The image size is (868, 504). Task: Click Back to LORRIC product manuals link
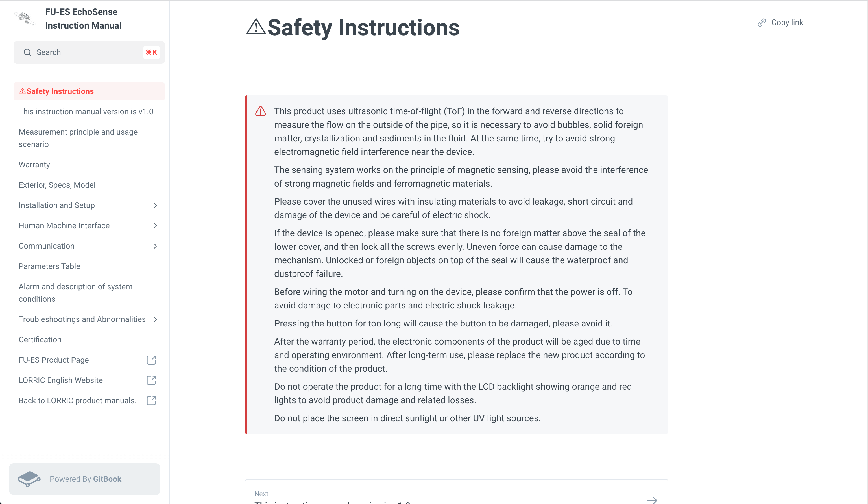[77, 401]
